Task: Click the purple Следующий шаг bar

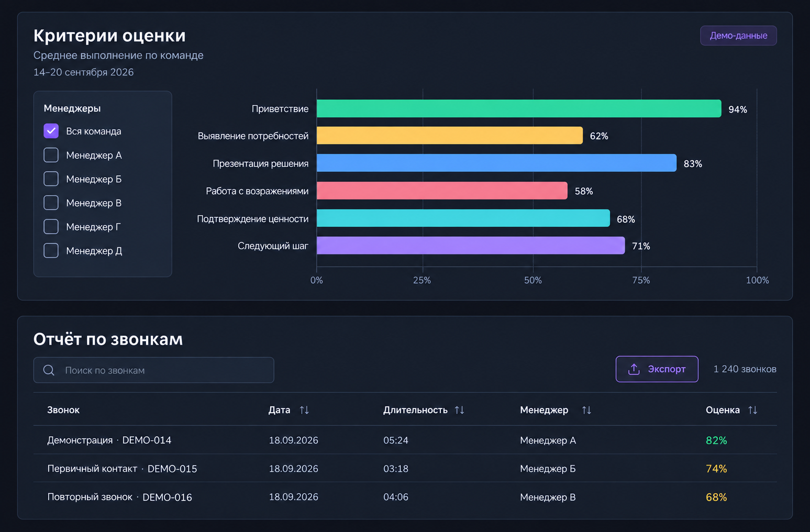Action: tap(471, 246)
